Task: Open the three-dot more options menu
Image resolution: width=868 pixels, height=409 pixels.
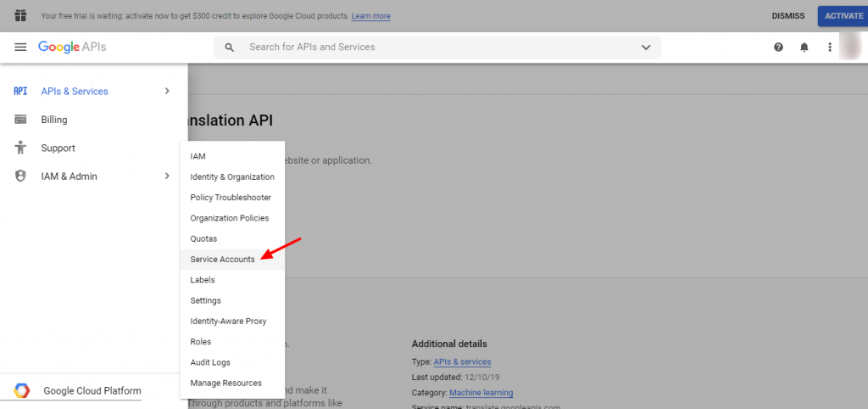Action: point(830,48)
